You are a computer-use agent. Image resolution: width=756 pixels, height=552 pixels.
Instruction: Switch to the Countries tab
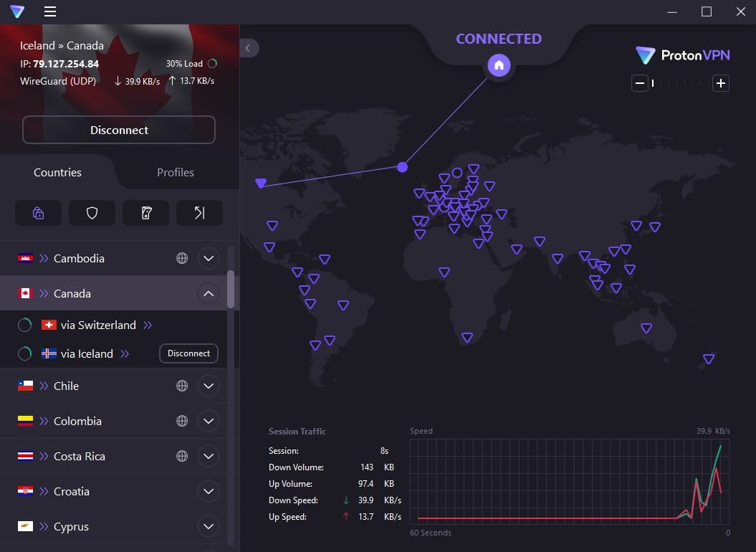[57, 172]
